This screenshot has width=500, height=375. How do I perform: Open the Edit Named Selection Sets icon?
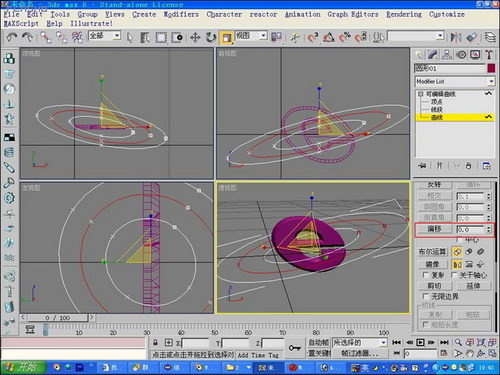tap(378, 37)
